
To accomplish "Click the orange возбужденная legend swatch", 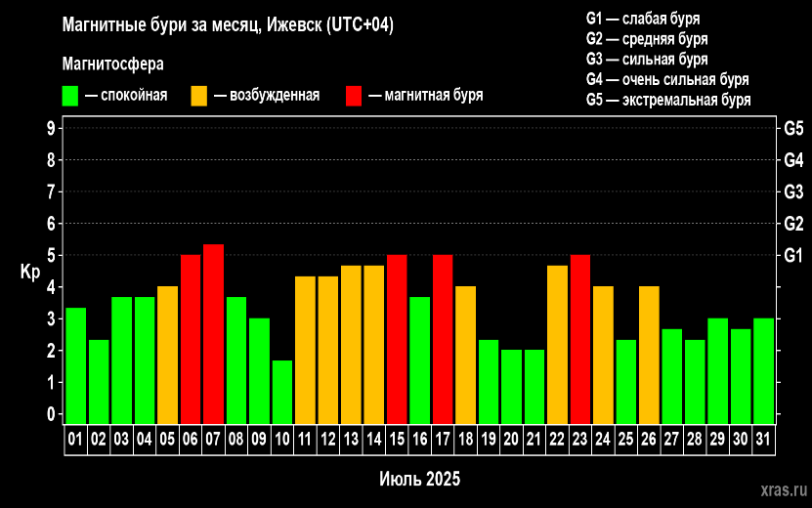I will pyautogui.click(x=199, y=97).
